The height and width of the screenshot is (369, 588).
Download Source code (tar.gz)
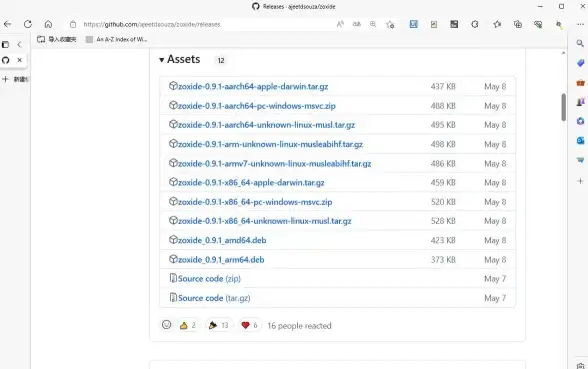[x=214, y=298]
